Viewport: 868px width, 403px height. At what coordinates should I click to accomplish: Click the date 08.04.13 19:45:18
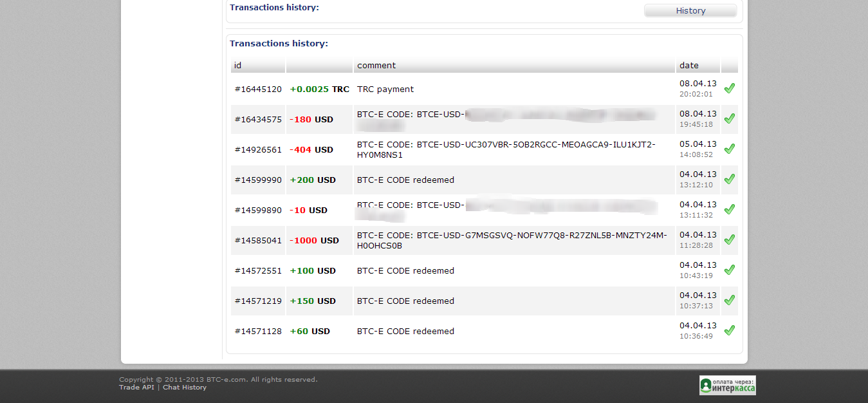pos(698,119)
